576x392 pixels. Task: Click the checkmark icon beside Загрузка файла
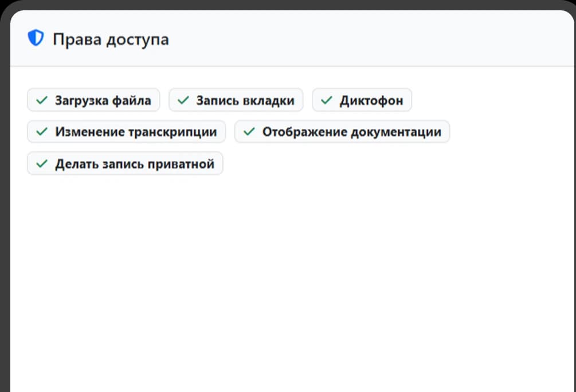tap(41, 100)
